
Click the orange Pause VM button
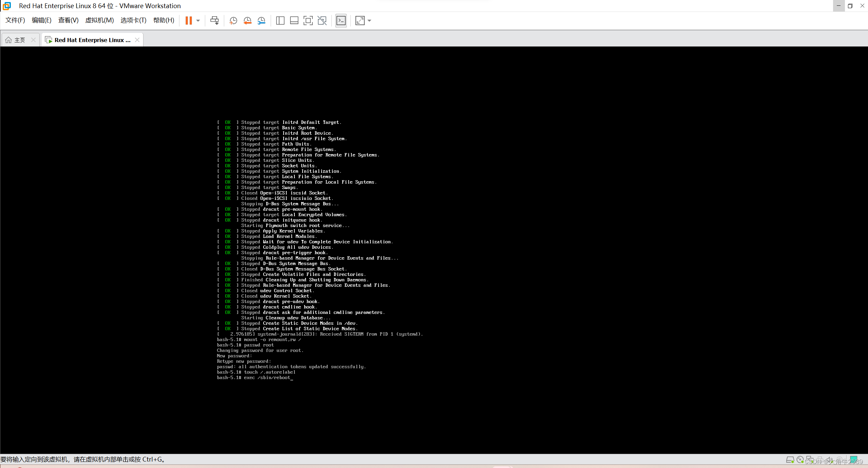[x=189, y=21]
